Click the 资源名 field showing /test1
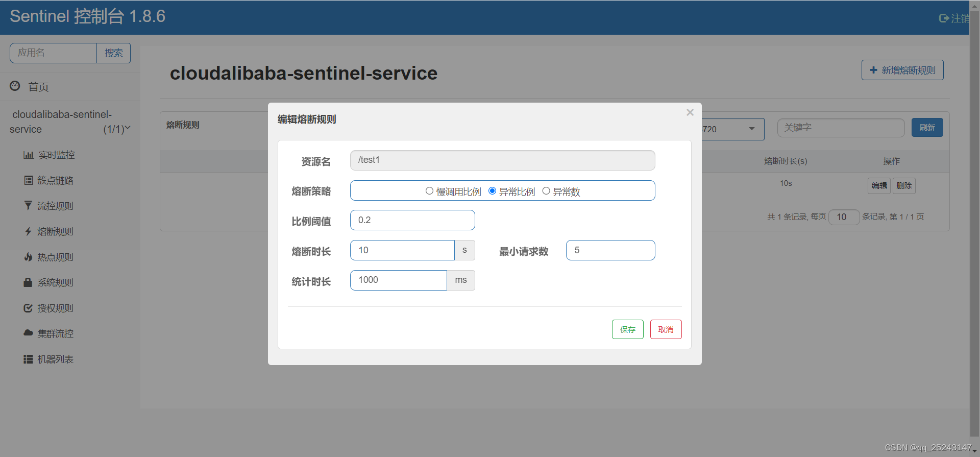This screenshot has width=980, height=457. tap(502, 160)
